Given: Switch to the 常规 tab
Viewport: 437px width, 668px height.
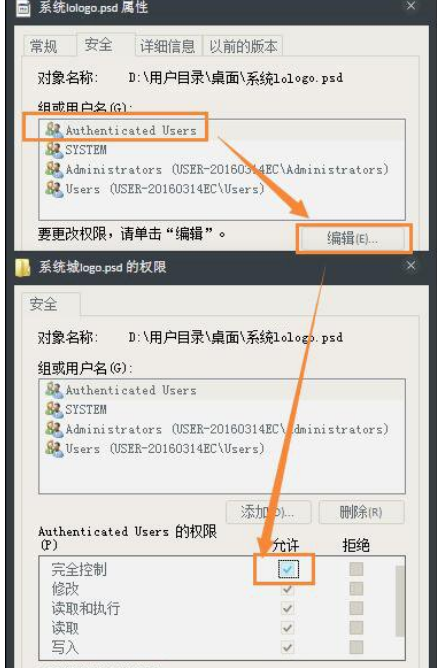Looking at the screenshot, I should coord(44,46).
